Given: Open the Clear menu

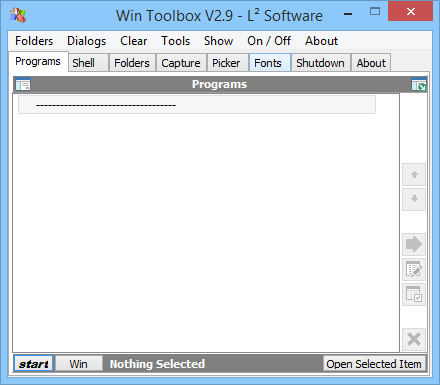Looking at the screenshot, I should (134, 41).
